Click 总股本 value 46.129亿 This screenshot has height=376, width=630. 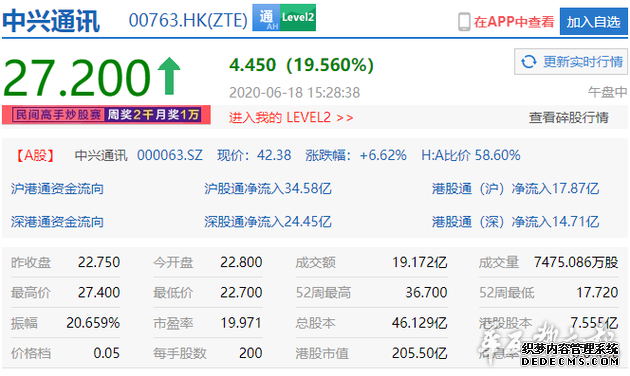click(x=419, y=323)
